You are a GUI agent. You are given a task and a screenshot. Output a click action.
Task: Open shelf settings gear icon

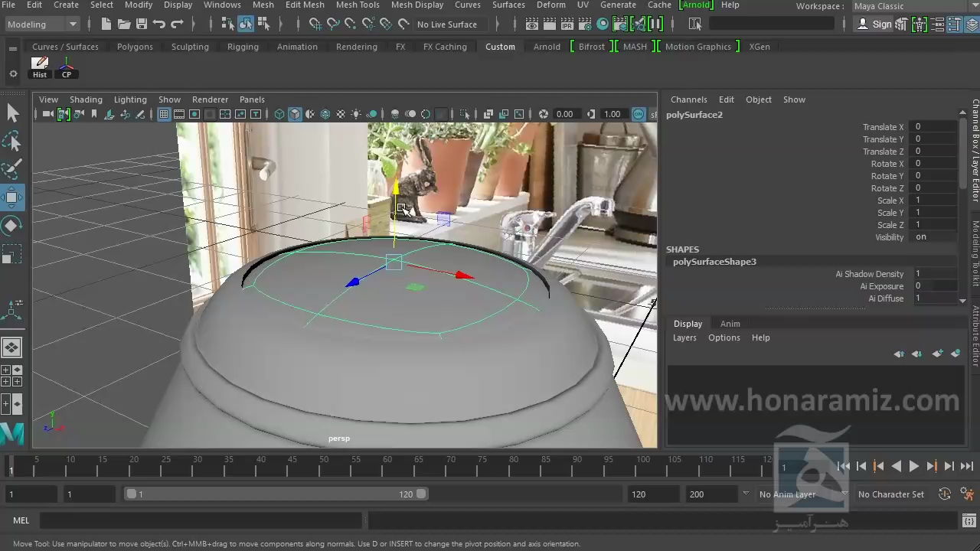click(13, 74)
